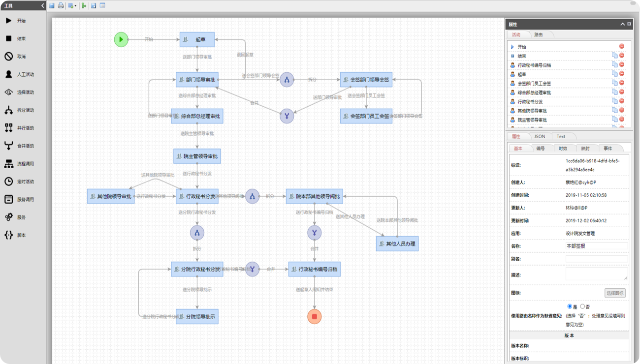
Task: Click the 选择图标 button
Action: [x=615, y=293]
